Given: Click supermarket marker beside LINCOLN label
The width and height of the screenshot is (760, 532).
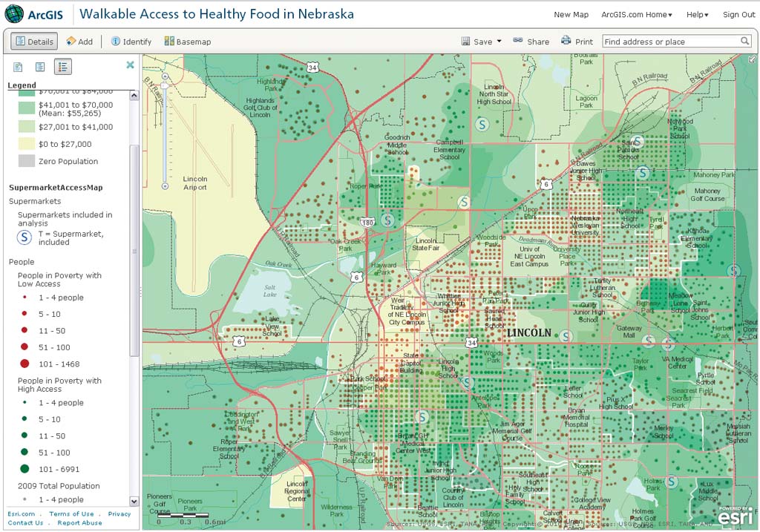Looking at the screenshot, I should (x=566, y=336).
